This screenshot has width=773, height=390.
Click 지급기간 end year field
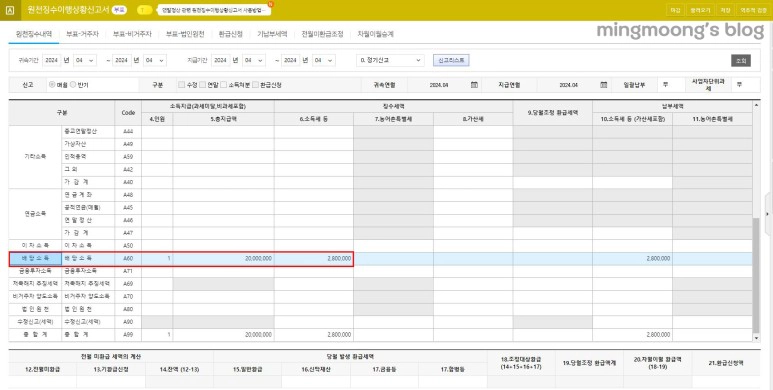[x=290, y=60]
